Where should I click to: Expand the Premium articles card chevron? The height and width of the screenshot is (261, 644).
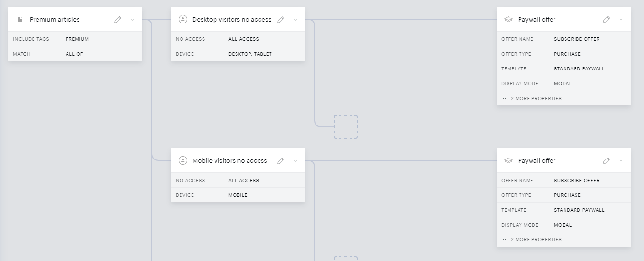coord(133,20)
